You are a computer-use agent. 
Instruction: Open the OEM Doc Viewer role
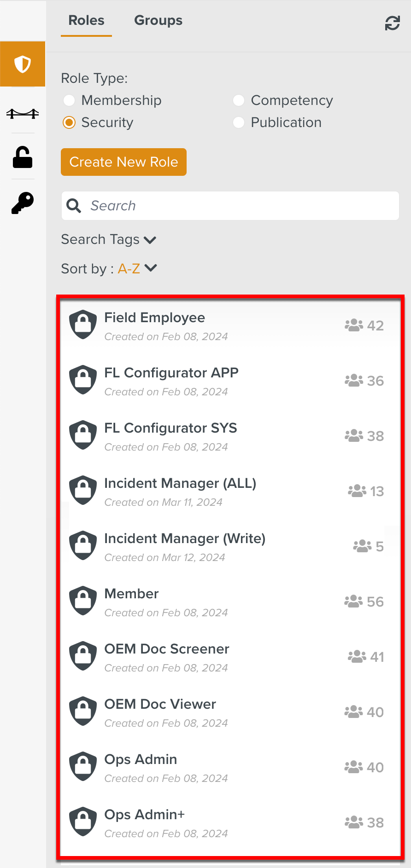160,705
